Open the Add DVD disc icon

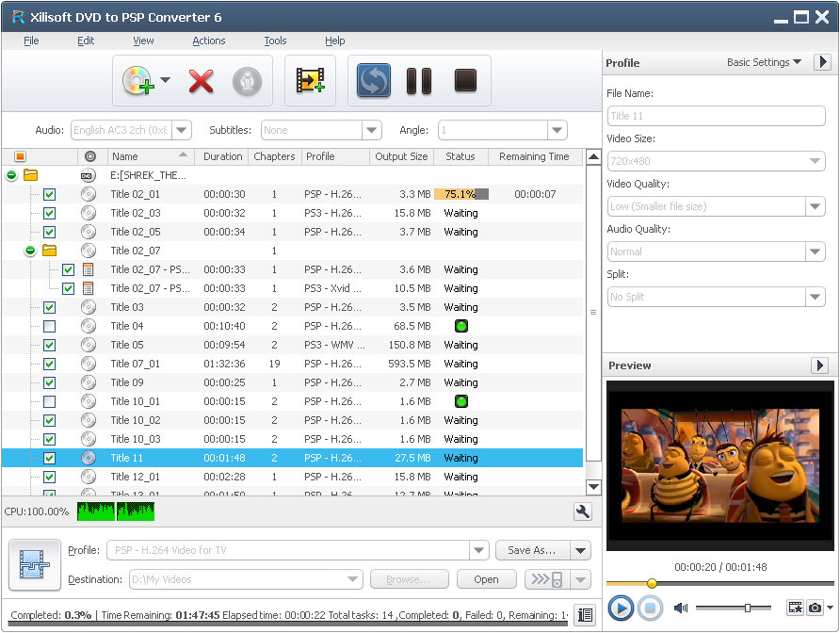pos(137,81)
